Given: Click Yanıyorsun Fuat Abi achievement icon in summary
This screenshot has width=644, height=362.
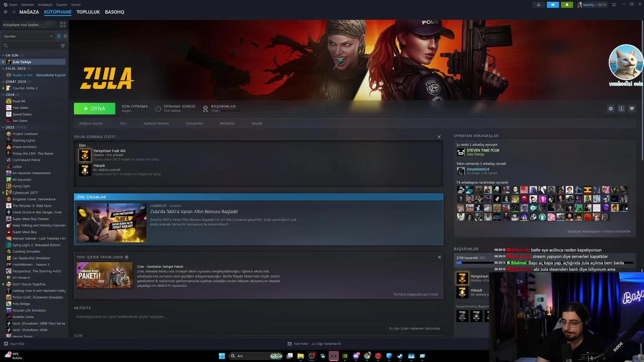Looking at the screenshot, I should (85, 155).
